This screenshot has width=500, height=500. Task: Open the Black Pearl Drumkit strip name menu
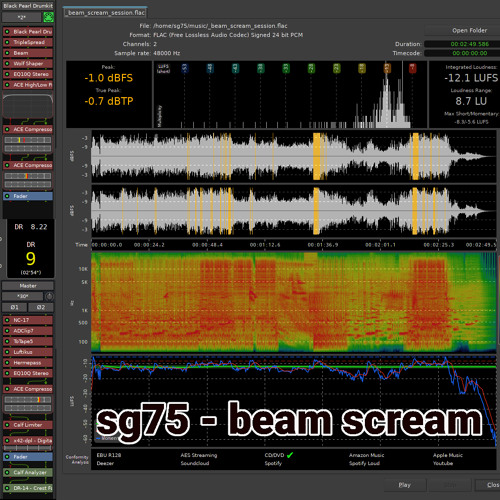coord(28,6)
